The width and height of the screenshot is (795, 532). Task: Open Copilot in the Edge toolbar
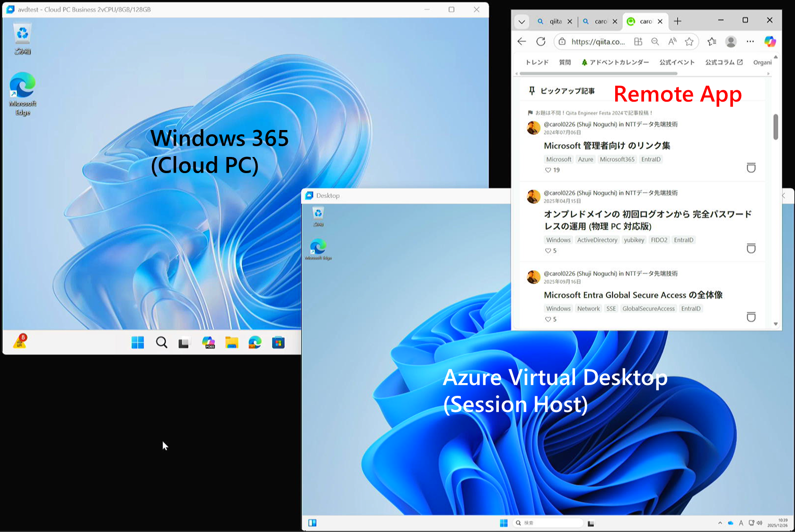click(x=770, y=42)
